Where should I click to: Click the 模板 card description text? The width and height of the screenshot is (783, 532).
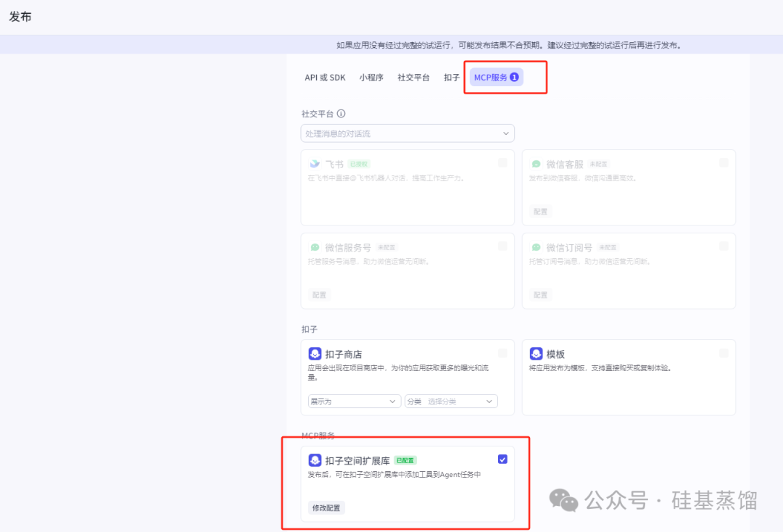coord(601,368)
